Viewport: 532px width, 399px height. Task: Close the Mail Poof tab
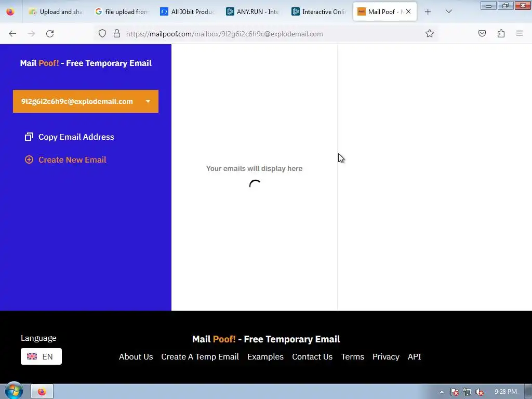click(x=408, y=11)
